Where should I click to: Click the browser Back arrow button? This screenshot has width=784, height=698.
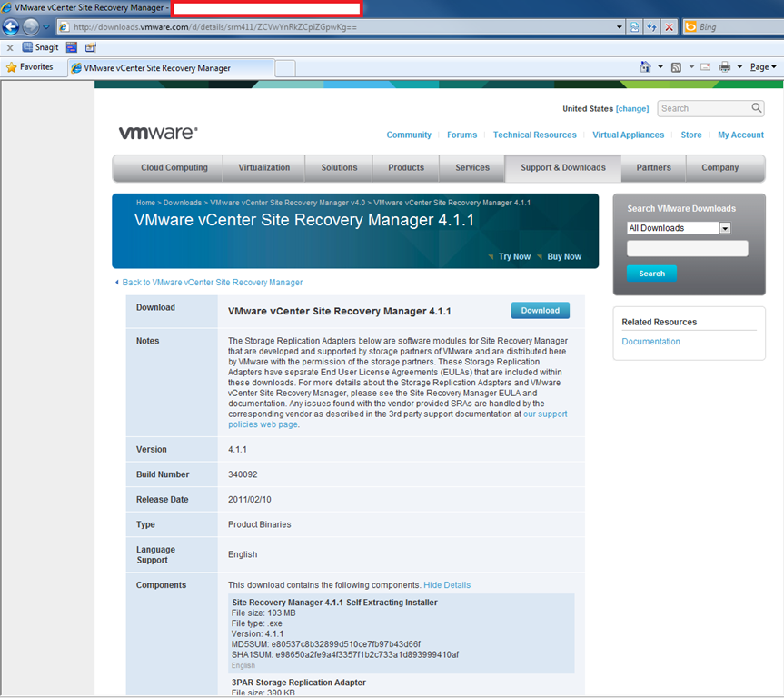11,26
